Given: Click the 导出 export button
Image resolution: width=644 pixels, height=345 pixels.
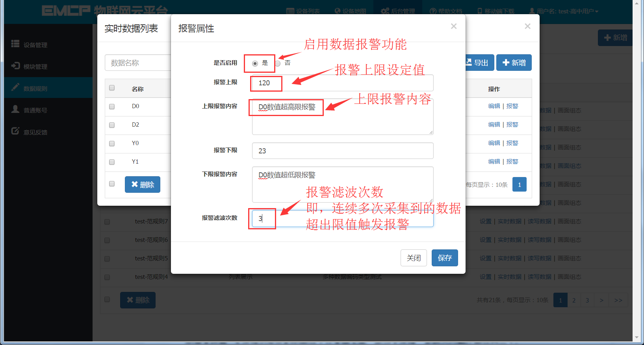Looking at the screenshot, I should (479, 63).
